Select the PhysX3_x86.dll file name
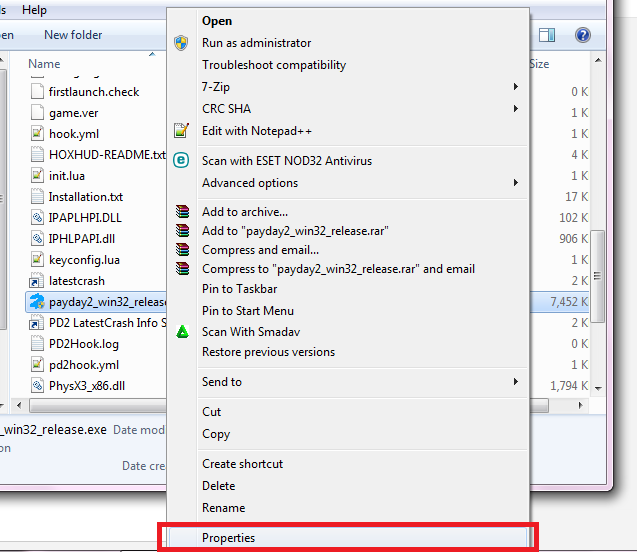 pyautogui.click(x=87, y=386)
